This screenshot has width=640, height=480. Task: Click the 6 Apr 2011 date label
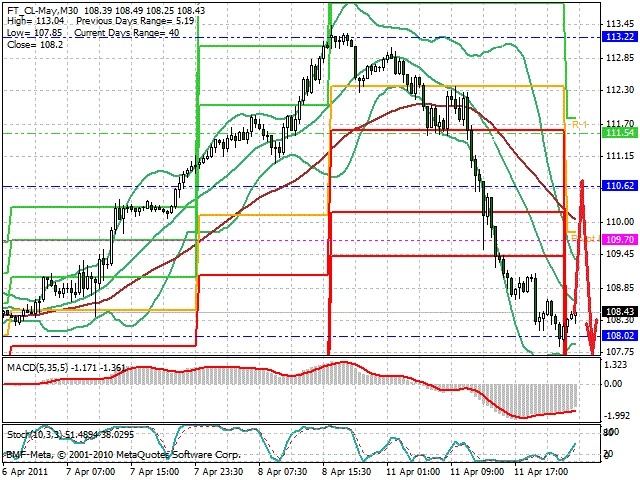coord(25,472)
